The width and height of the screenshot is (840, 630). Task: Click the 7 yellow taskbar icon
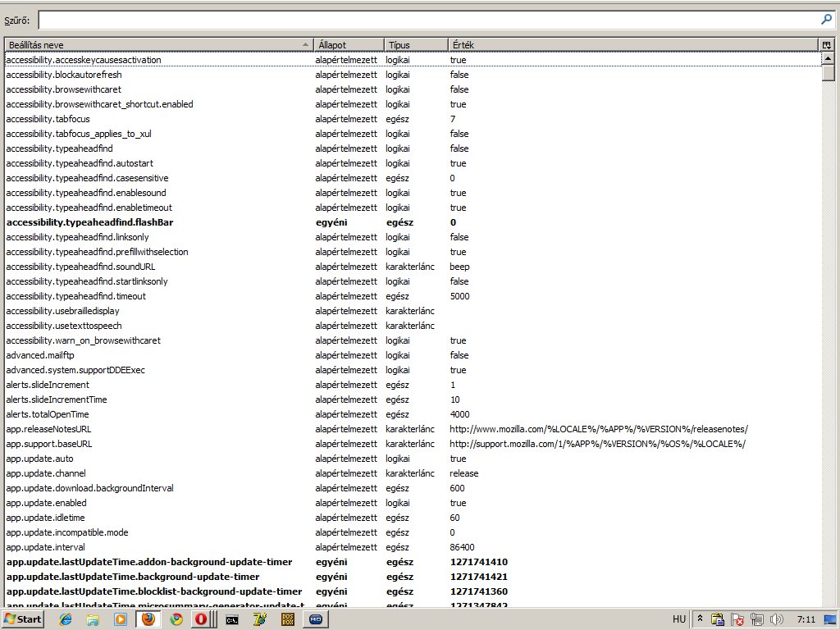[260, 619]
